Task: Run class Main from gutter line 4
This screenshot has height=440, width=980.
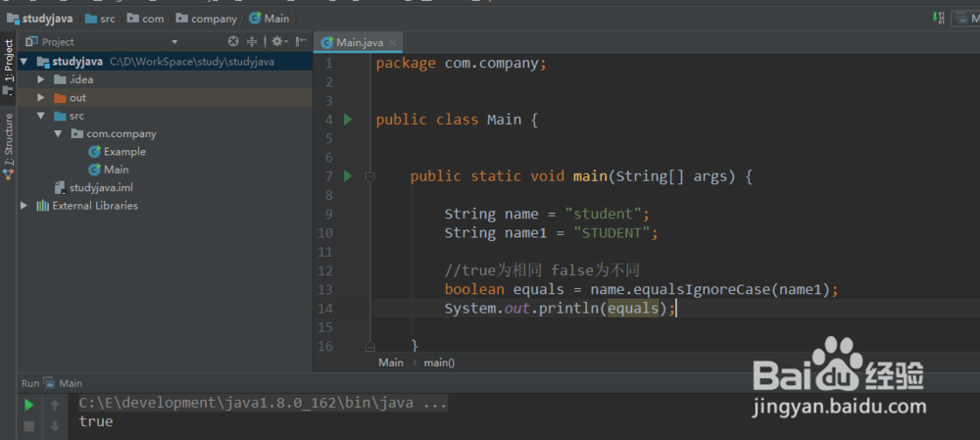Action: pos(348,120)
